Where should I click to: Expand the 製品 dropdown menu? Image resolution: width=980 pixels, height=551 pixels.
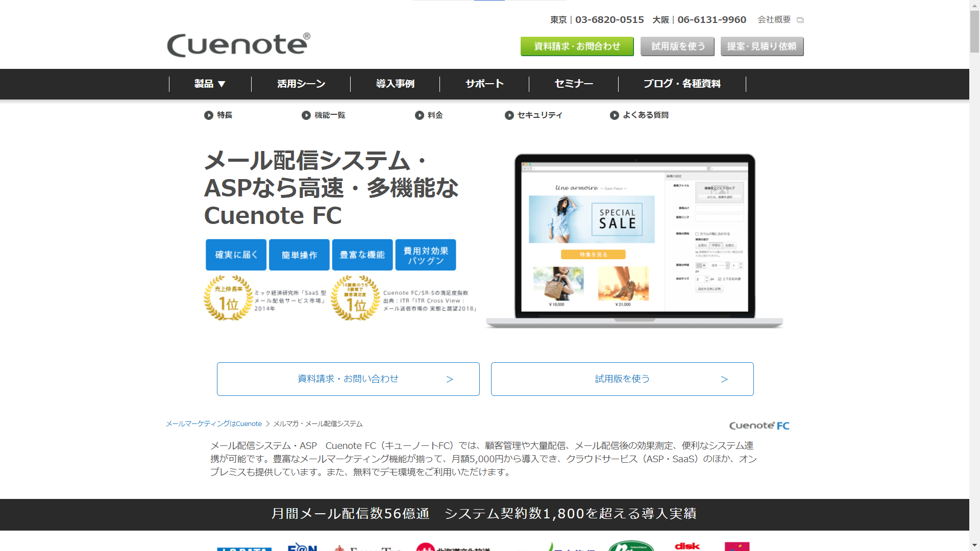[210, 84]
